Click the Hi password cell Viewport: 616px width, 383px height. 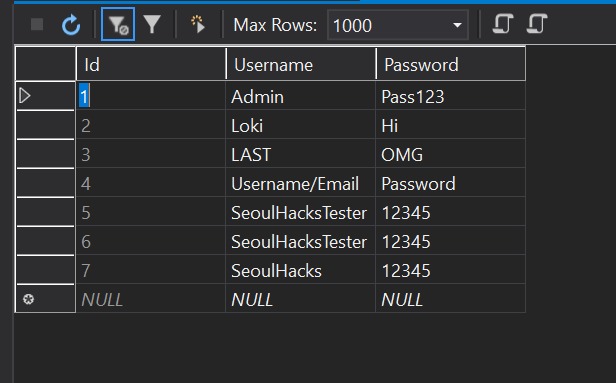451,125
